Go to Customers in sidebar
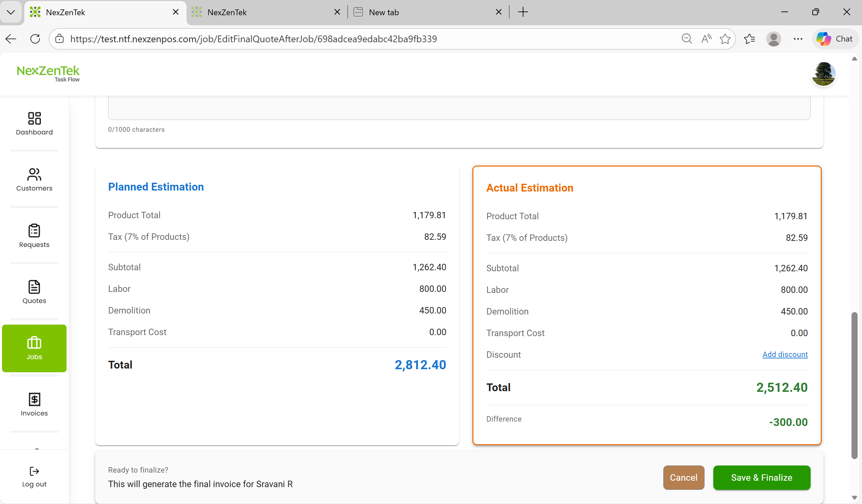The image size is (862, 504). (x=34, y=174)
